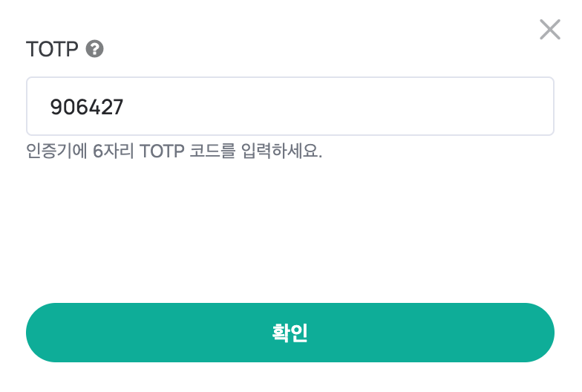582x392 pixels.
Task: Open TOTP help tooltip via gray circle icon
Action: click(95, 49)
